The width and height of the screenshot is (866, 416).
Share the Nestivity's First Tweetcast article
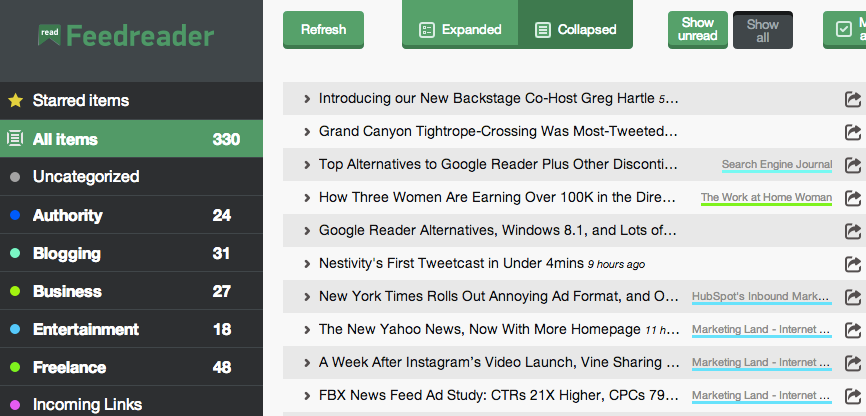point(853,264)
